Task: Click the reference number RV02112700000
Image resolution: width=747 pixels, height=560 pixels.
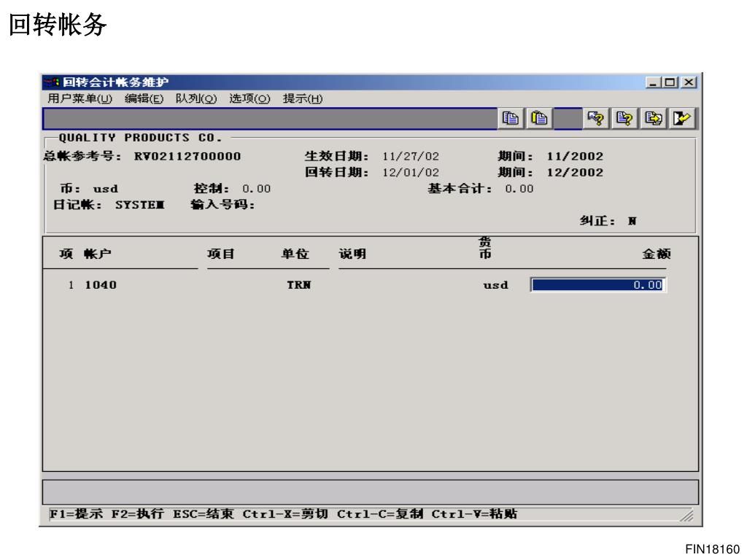Action: [187, 156]
